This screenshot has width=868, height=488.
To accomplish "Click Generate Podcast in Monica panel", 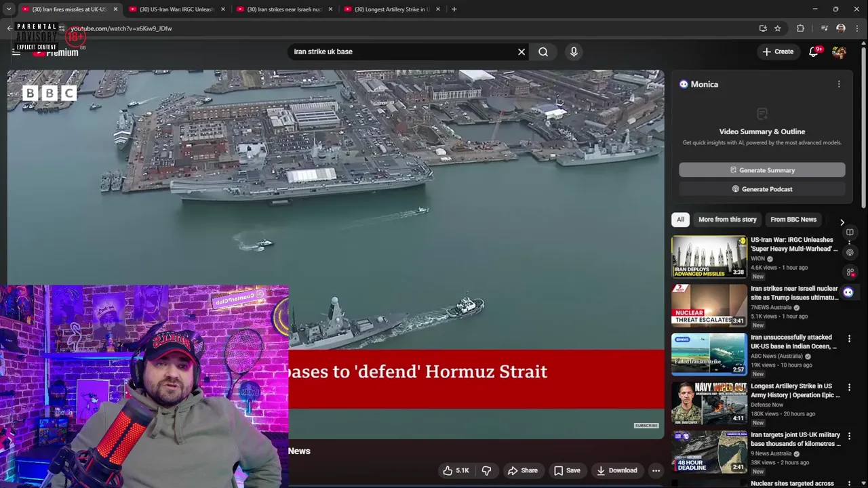I will 762,189.
